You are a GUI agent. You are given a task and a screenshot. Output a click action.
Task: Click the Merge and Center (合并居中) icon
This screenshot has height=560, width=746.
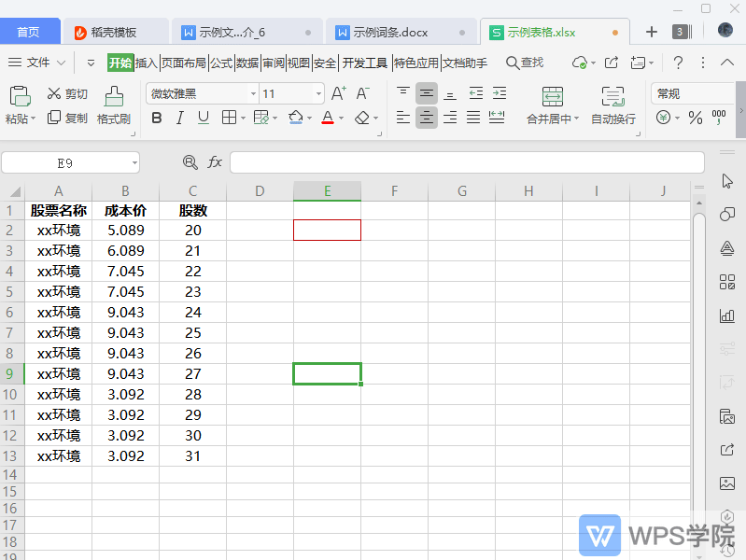click(x=553, y=96)
